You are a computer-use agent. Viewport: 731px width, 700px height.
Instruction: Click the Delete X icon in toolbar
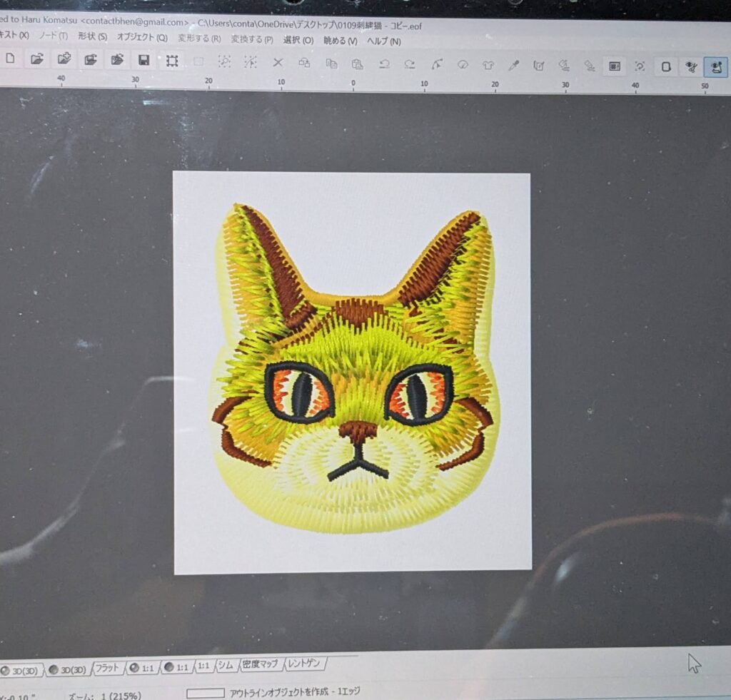tap(278, 62)
